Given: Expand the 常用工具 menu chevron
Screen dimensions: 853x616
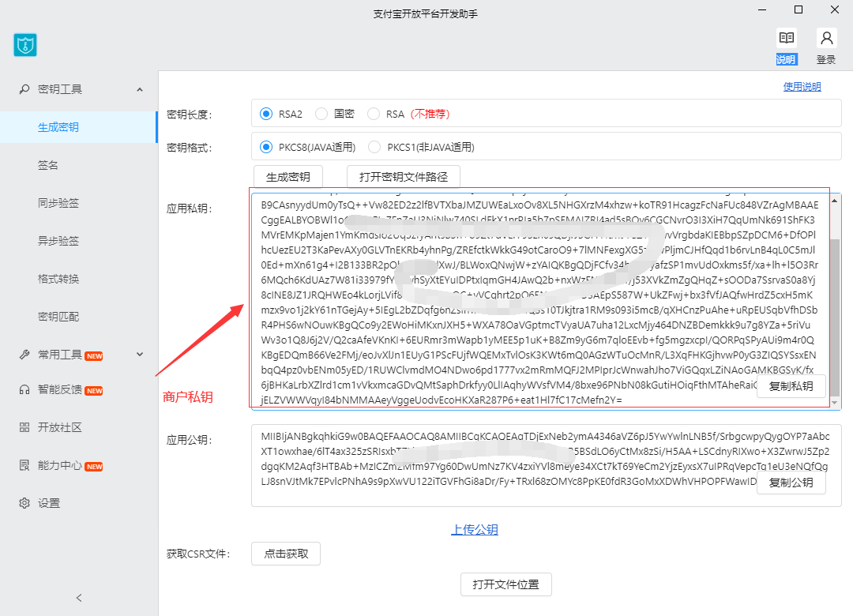Looking at the screenshot, I should 140,355.
